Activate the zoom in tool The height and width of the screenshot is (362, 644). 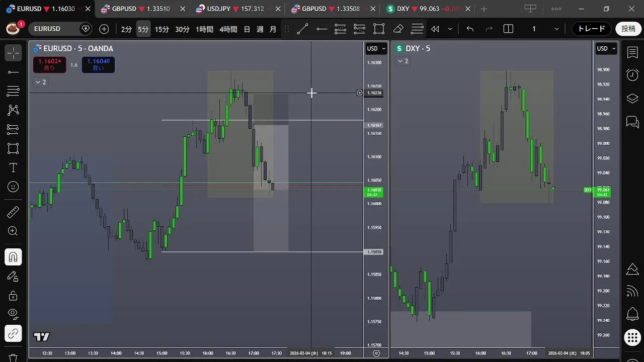[x=13, y=231]
